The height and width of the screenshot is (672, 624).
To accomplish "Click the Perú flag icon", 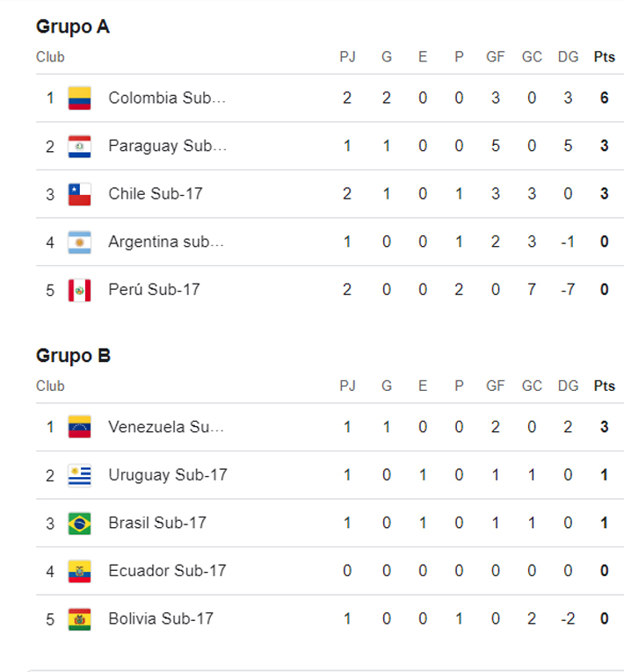I will click(x=80, y=289).
